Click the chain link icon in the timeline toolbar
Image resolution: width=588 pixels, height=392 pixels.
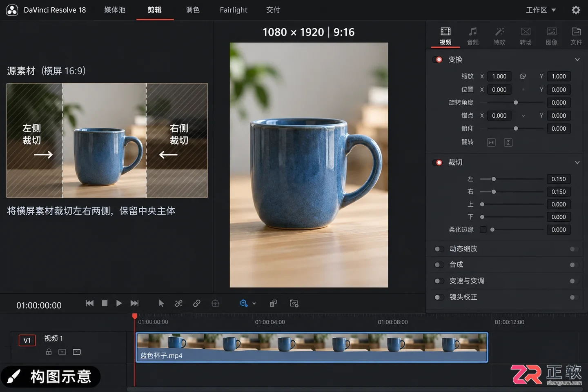(197, 303)
